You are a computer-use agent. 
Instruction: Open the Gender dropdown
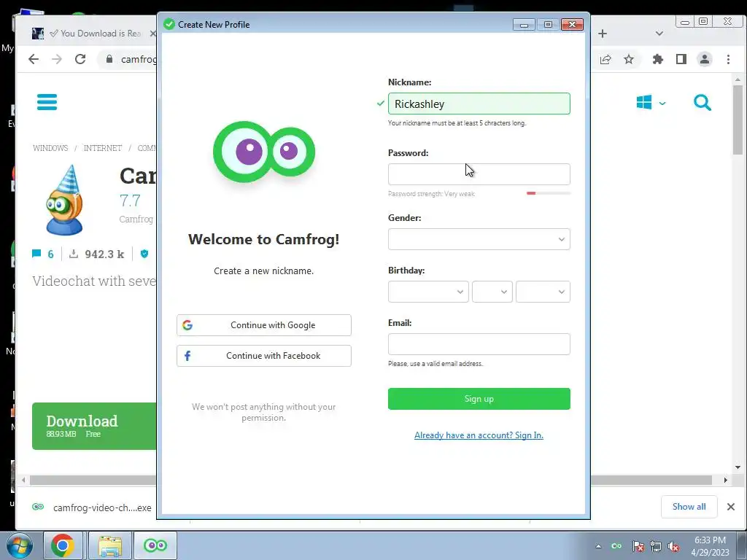point(479,239)
